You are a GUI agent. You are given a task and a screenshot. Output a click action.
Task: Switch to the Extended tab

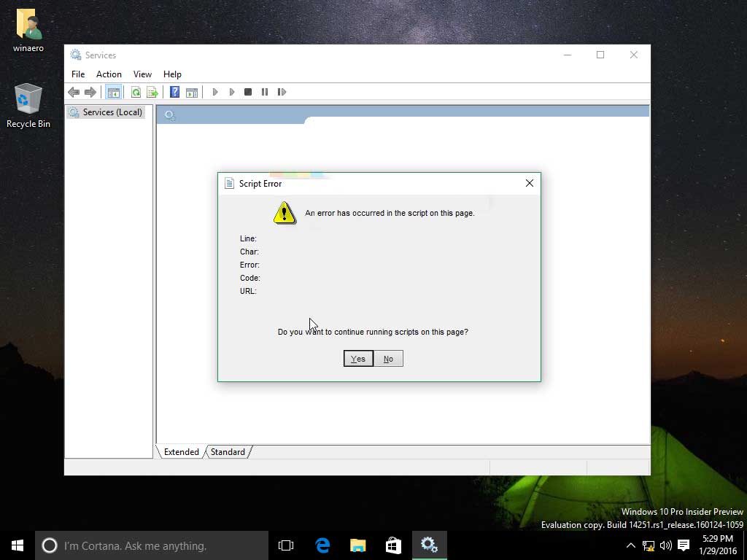[x=180, y=452]
